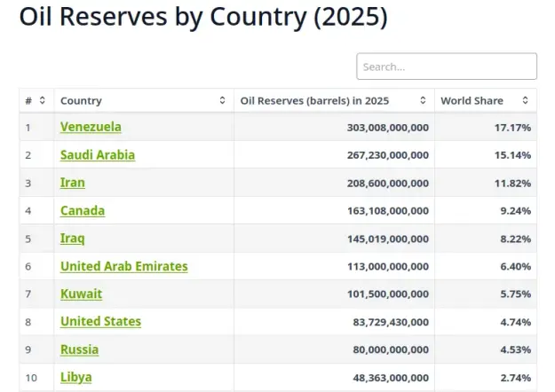Viewport: 555px width, 392px height.
Task: Open the Iraq country link
Action: (x=73, y=239)
